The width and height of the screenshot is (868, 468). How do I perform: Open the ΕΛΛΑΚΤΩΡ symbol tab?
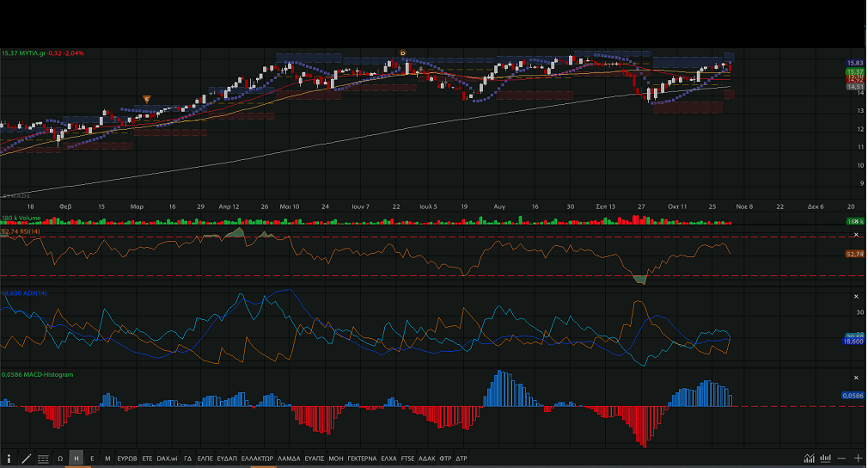pos(258,459)
